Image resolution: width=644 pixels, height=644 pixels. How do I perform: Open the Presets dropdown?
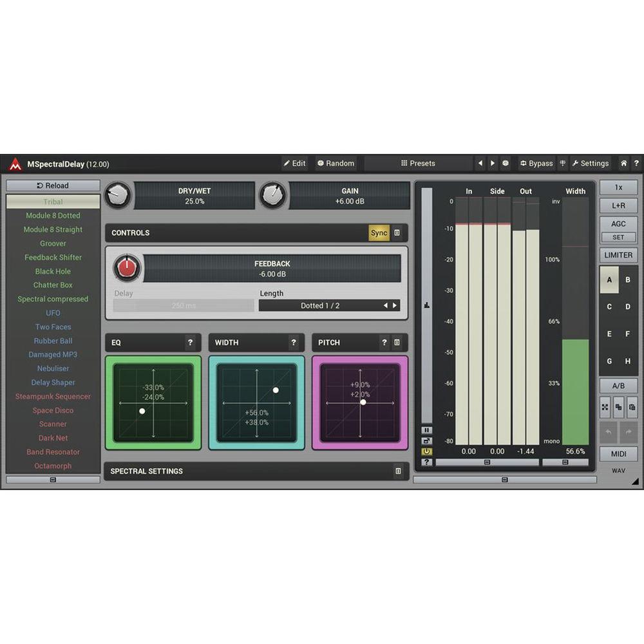point(419,164)
